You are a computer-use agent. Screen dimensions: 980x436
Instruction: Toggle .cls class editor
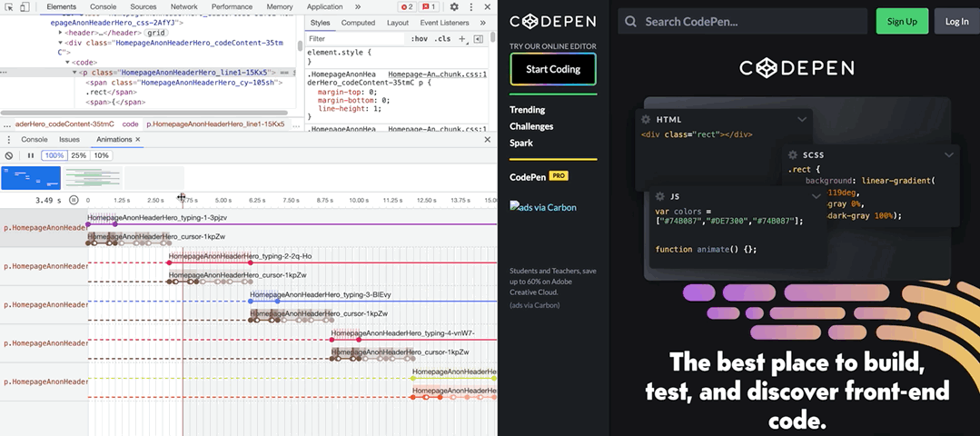(x=442, y=39)
